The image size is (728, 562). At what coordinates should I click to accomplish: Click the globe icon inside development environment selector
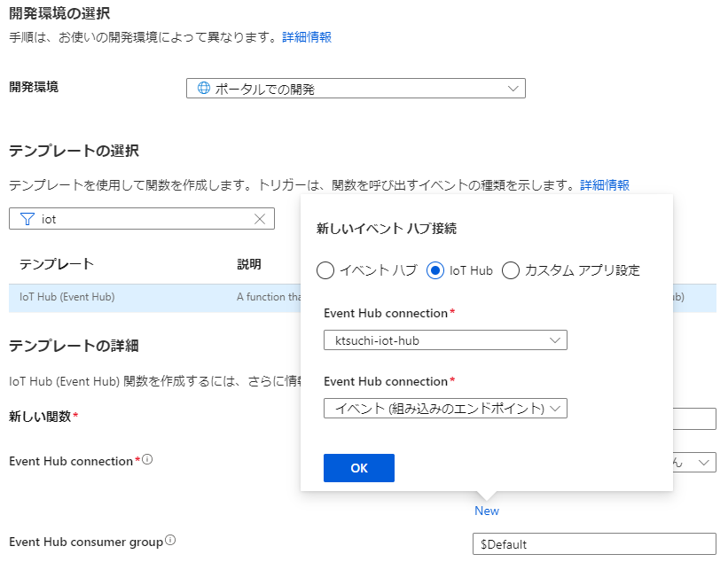202,88
